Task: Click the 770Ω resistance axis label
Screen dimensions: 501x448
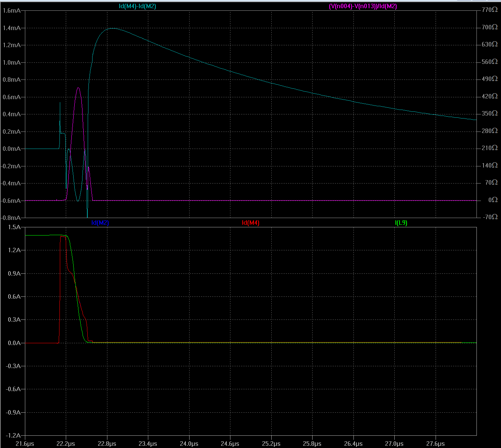Action: pos(489,10)
